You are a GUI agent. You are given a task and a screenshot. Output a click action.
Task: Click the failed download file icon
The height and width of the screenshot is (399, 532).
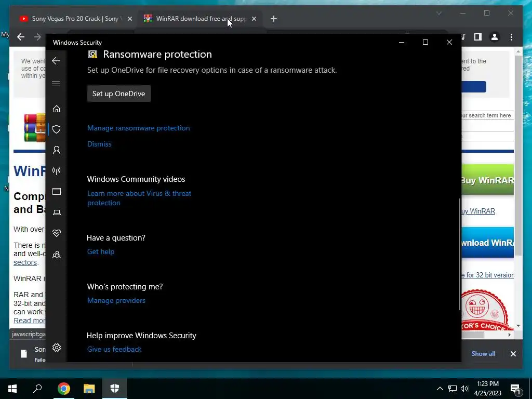coord(24,354)
